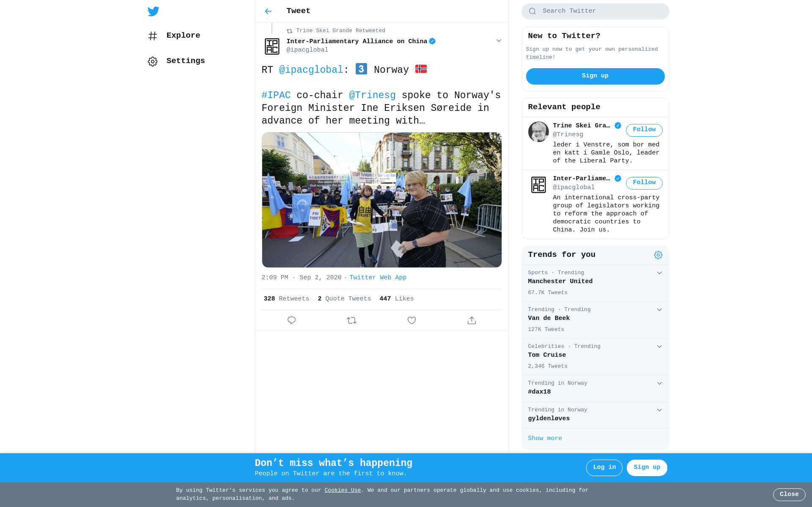Click the Twitter bird logo
This screenshot has width=812, height=507.
tap(153, 11)
